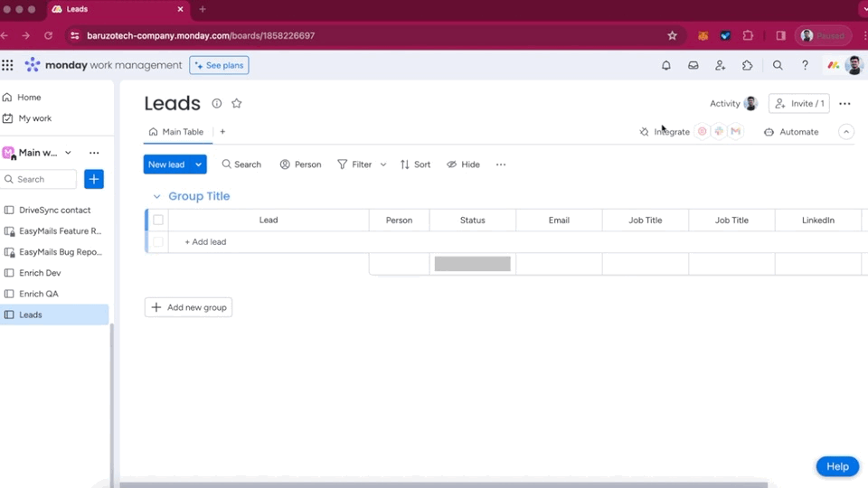
Task: Open workspace options ellipsis in sidebar
Action: pos(94,153)
